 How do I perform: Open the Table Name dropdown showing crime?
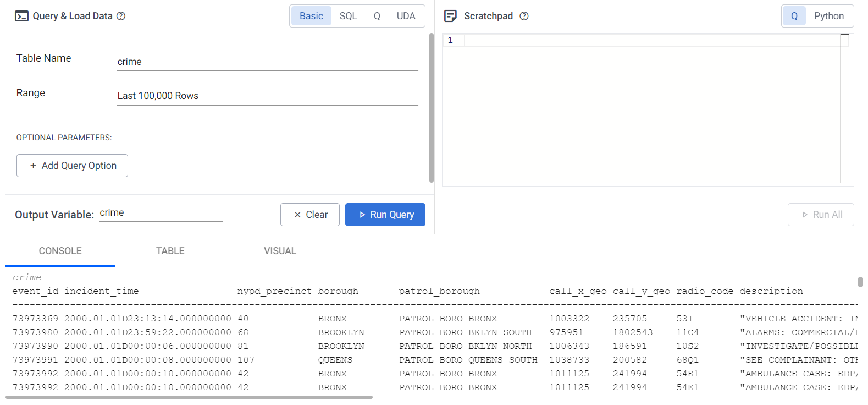click(x=267, y=62)
